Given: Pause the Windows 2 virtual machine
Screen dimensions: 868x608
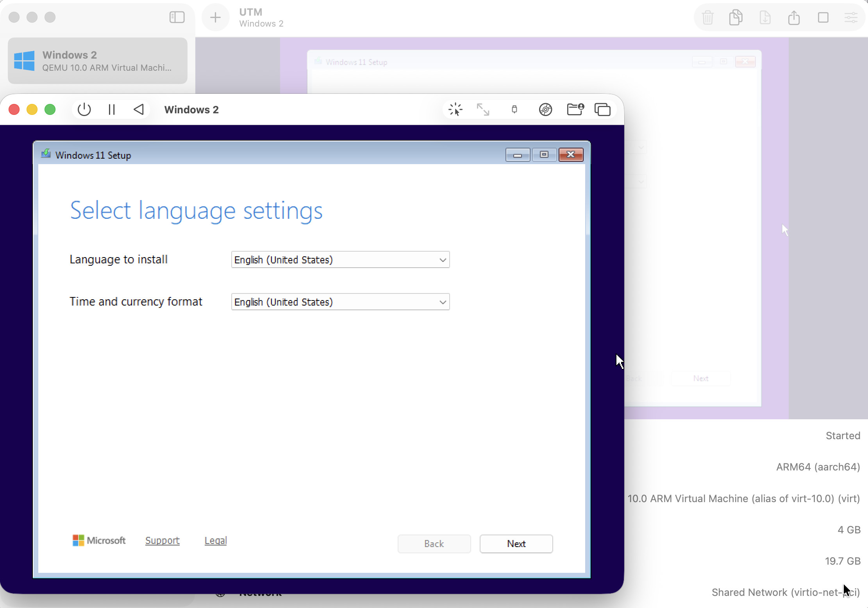Looking at the screenshot, I should (112, 110).
